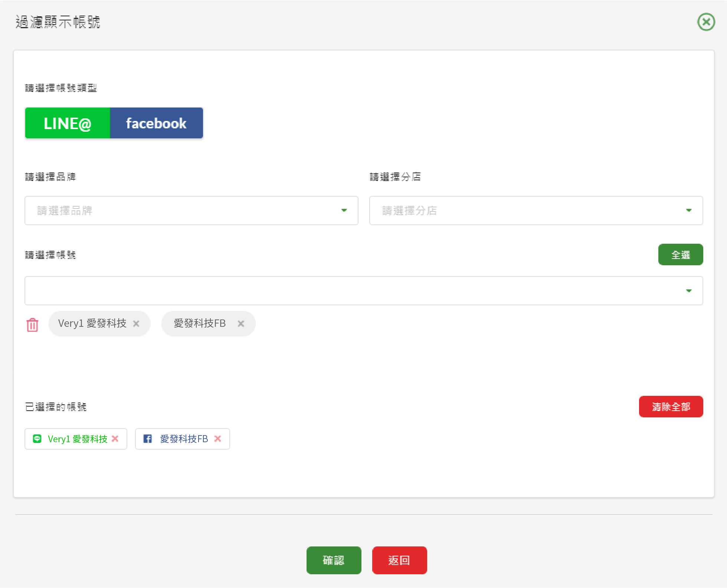Expand the 請選擇分店 branch dropdown
The height and width of the screenshot is (588, 727).
(x=536, y=211)
